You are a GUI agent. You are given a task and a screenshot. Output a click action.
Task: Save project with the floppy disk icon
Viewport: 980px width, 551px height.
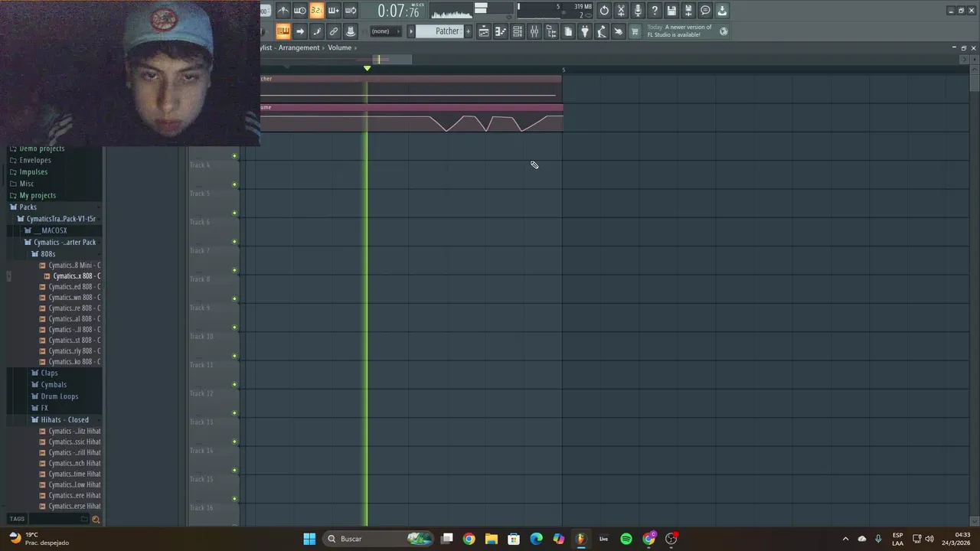pos(671,11)
